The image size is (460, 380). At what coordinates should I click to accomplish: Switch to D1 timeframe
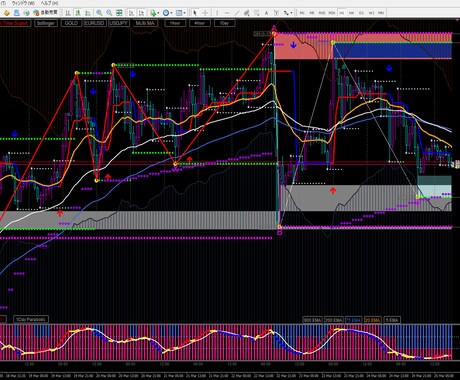pyautogui.click(x=361, y=13)
